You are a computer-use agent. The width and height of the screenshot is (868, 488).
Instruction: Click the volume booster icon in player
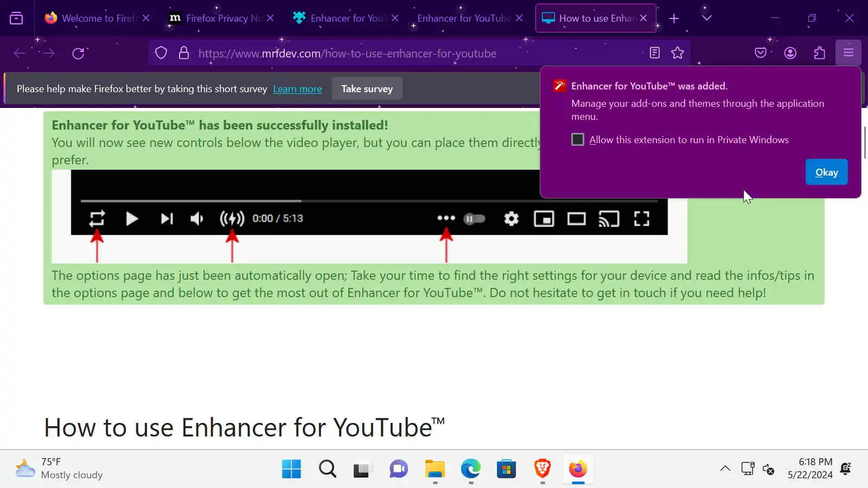click(x=232, y=219)
